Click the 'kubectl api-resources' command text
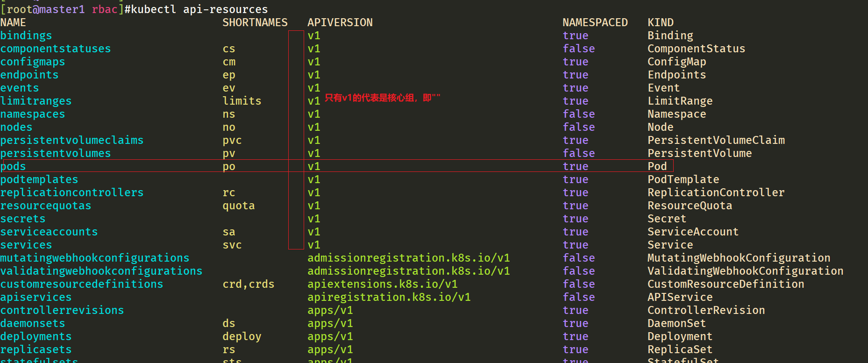868x363 pixels. tap(199, 9)
